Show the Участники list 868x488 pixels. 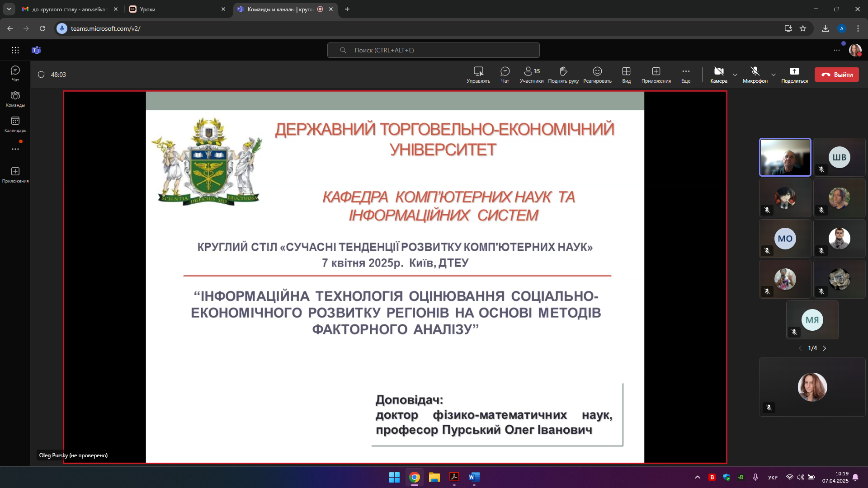click(x=532, y=75)
